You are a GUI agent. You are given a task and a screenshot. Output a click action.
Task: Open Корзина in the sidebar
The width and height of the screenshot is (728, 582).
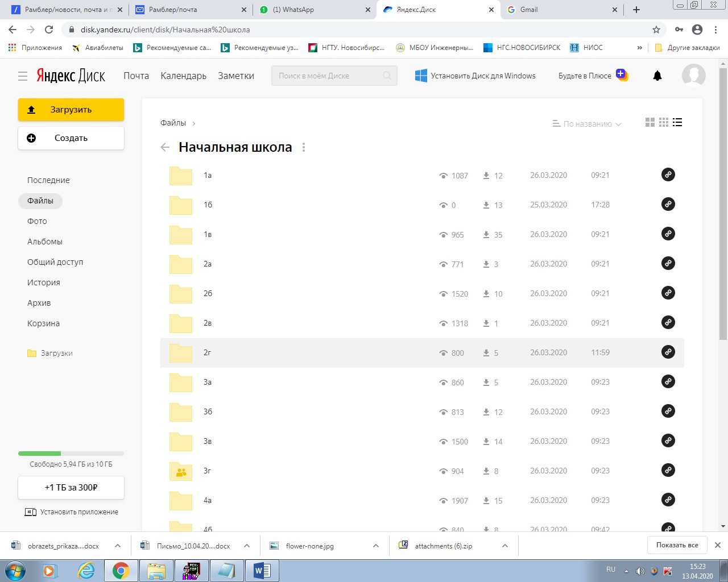pyautogui.click(x=43, y=323)
